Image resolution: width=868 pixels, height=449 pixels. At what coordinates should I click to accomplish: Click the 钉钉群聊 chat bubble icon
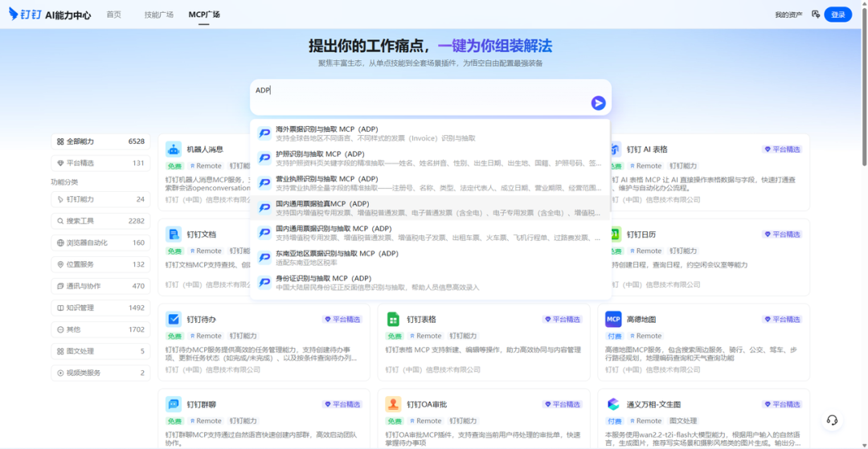coord(174,404)
